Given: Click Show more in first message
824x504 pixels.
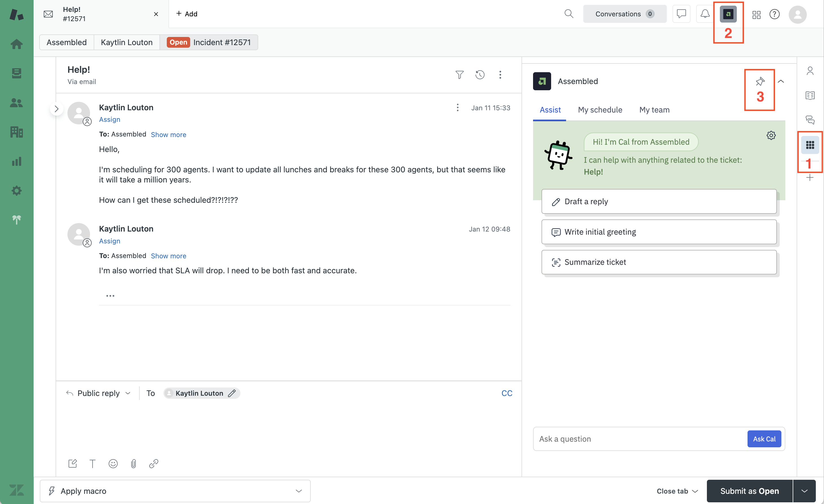Looking at the screenshot, I should [x=168, y=135].
